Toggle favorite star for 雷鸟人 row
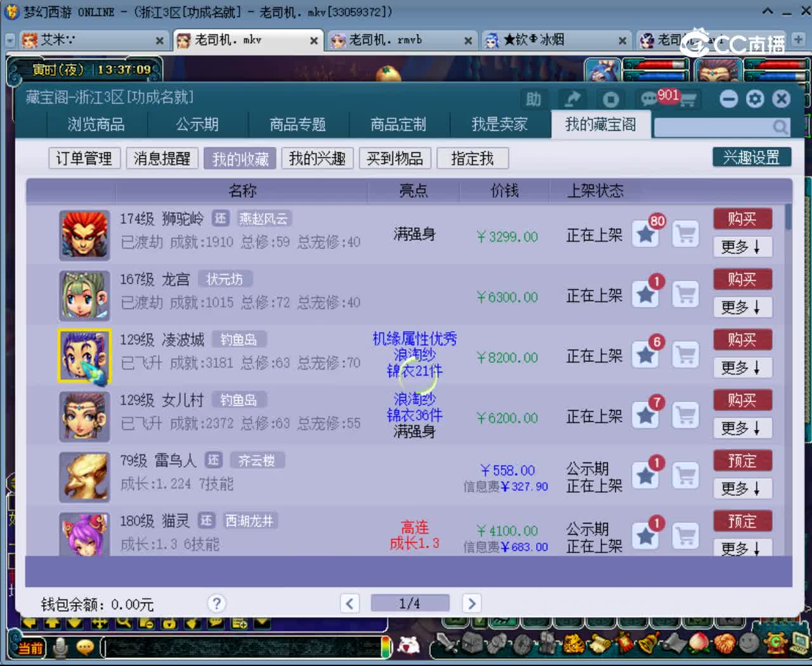The height and width of the screenshot is (666, 812). [x=646, y=476]
